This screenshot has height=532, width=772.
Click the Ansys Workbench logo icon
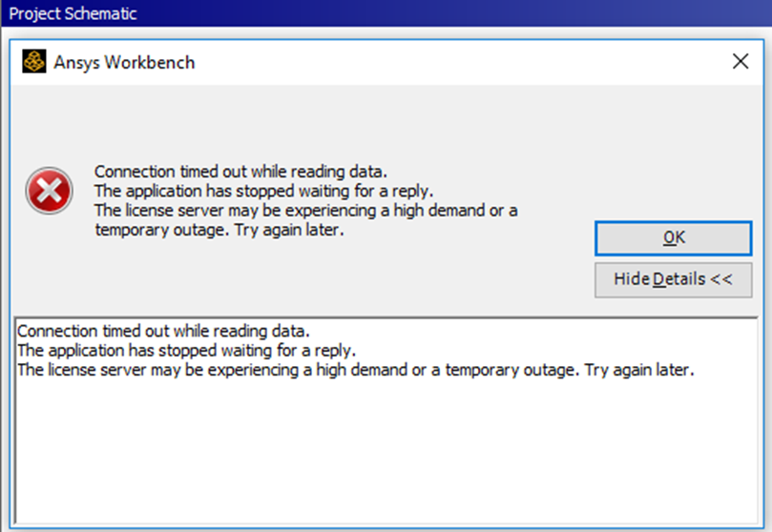click(34, 62)
